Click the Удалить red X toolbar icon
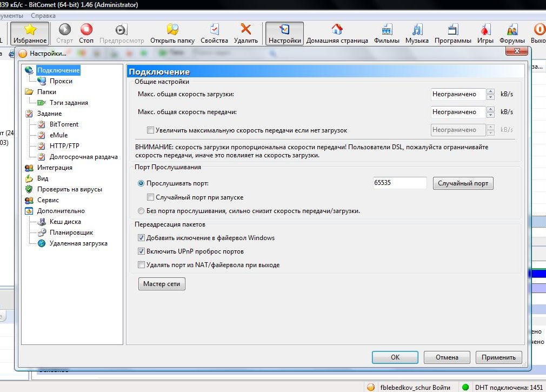The height and width of the screenshot is (392, 546). (x=246, y=30)
